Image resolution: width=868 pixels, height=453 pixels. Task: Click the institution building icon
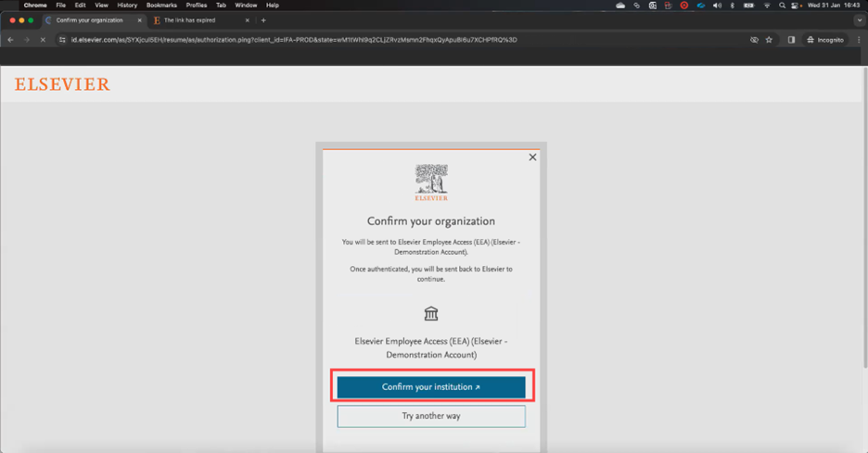431,314
